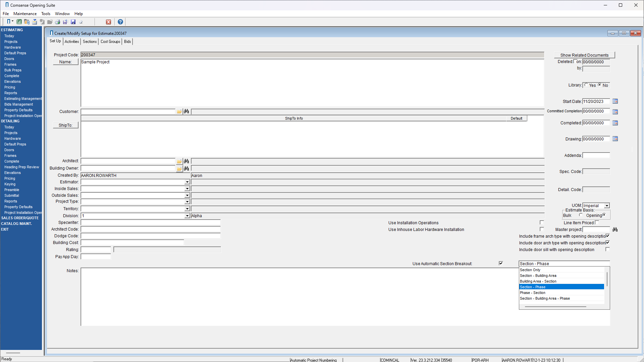Click the blue floppy disk save icon

pos(73,22)
